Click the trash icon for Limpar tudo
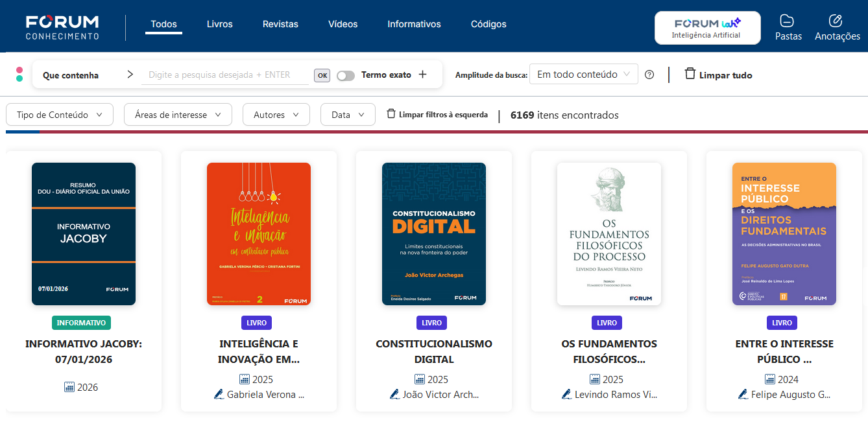The image size is (868, 442). 690,74
